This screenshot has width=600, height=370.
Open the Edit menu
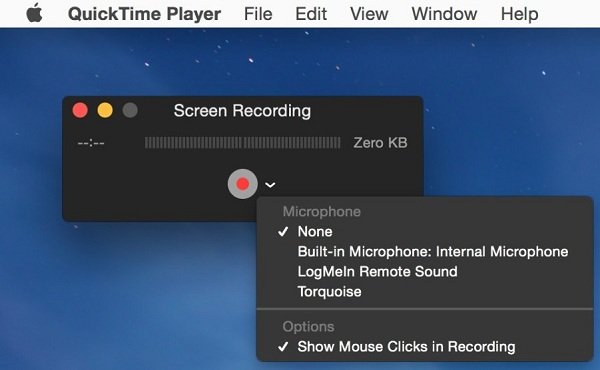tap(311, 14)
